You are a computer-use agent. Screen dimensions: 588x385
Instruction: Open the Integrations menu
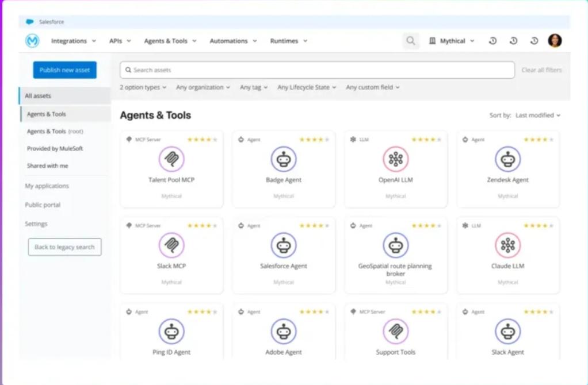[x=73, y=41]
